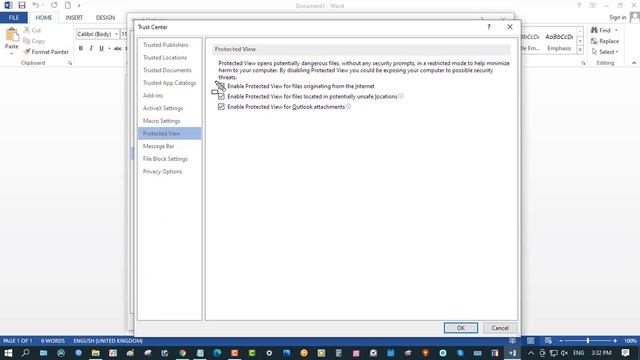Show info icon for Outlook attachments option
Screen dimensions: 640x360
point(349,107)
